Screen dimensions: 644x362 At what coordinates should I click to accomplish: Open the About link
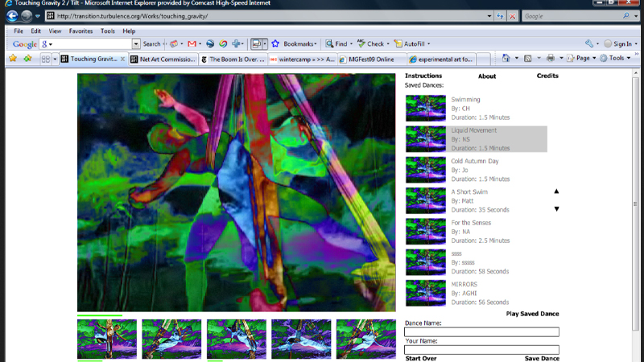click(x=487, y=76)
